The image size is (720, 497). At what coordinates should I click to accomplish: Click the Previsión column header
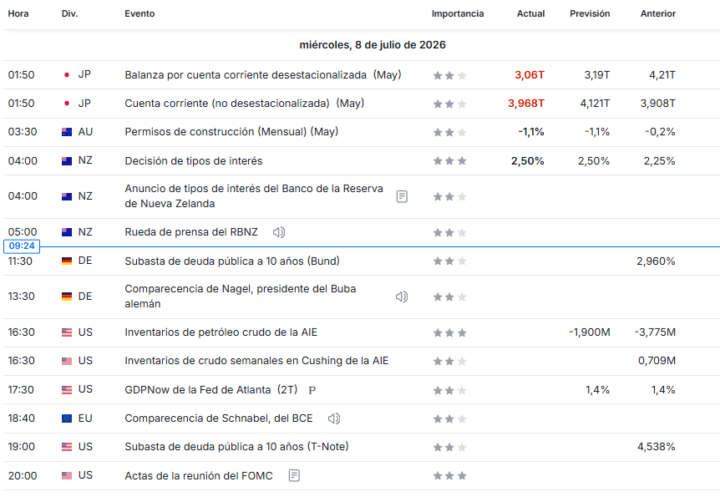pyautogui.click(x=590, y=14)
